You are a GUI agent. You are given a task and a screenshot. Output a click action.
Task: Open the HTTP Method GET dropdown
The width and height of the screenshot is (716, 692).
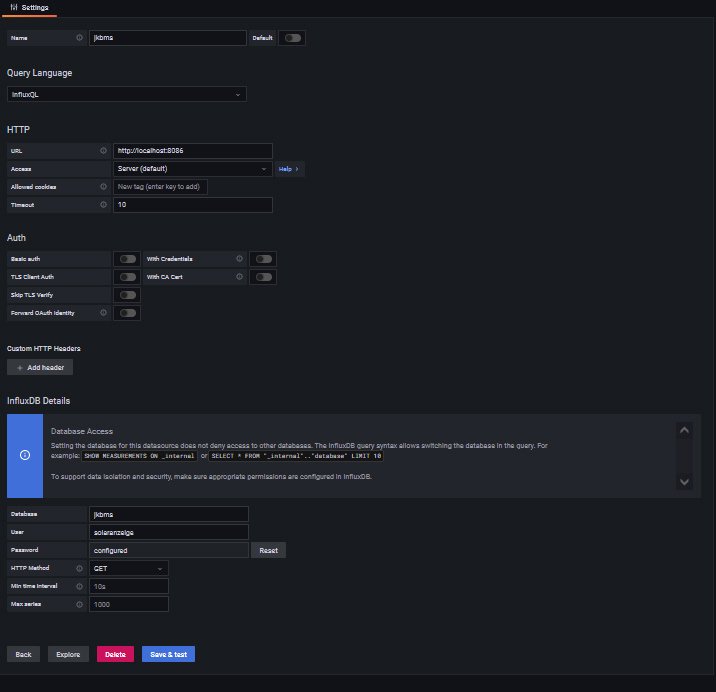coord(128,568)
